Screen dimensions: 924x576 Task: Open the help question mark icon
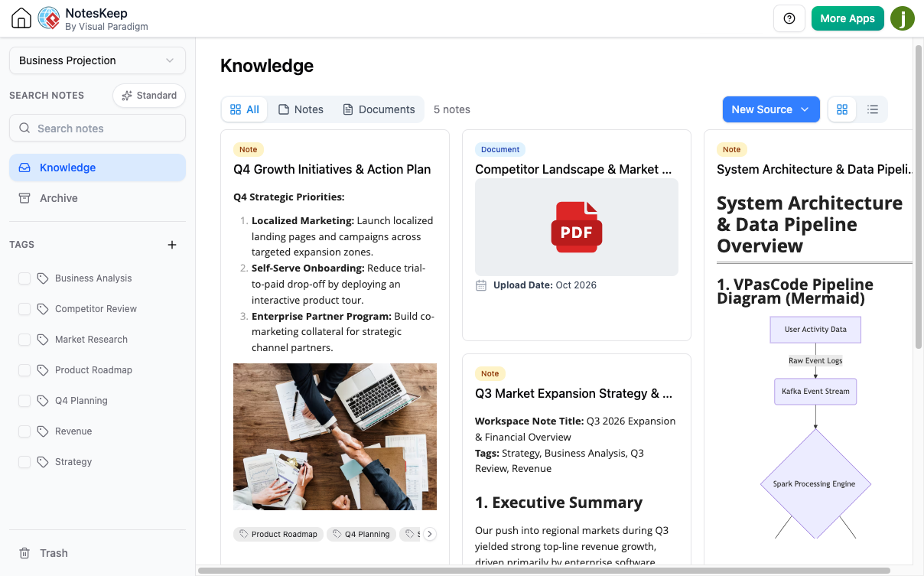pos(789,18)
